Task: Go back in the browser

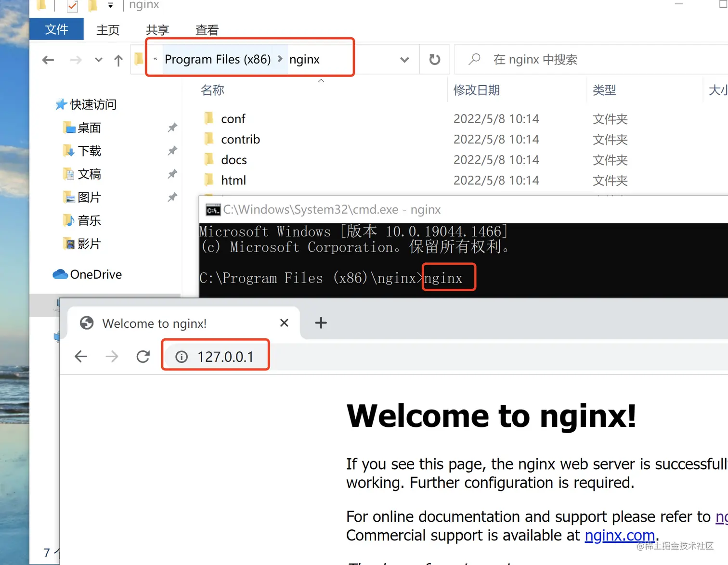Action: coord(81,357)
